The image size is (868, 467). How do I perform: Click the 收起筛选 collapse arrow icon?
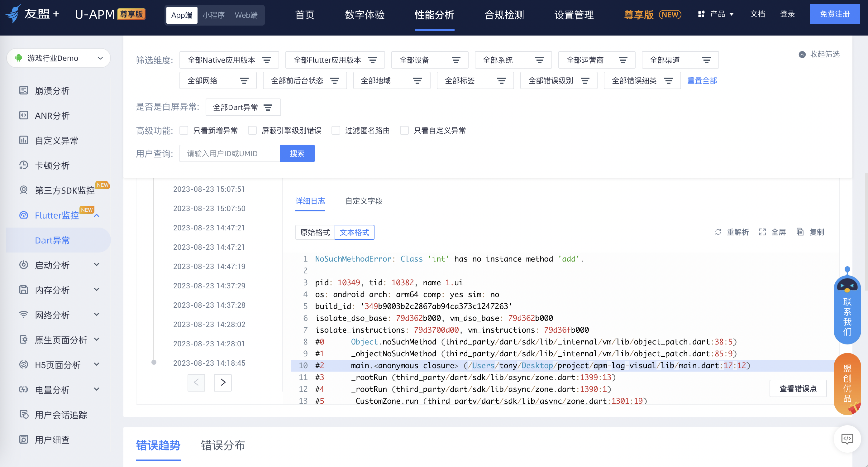(802, 54)
